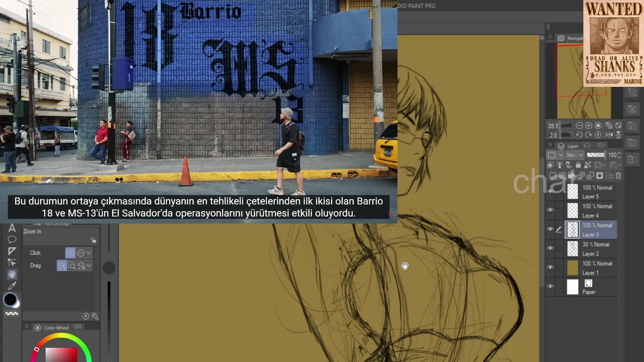Delete the selected layer trash icon
Image resolution: width=644 pixels, height=362 pixels.
click(618, 176)
